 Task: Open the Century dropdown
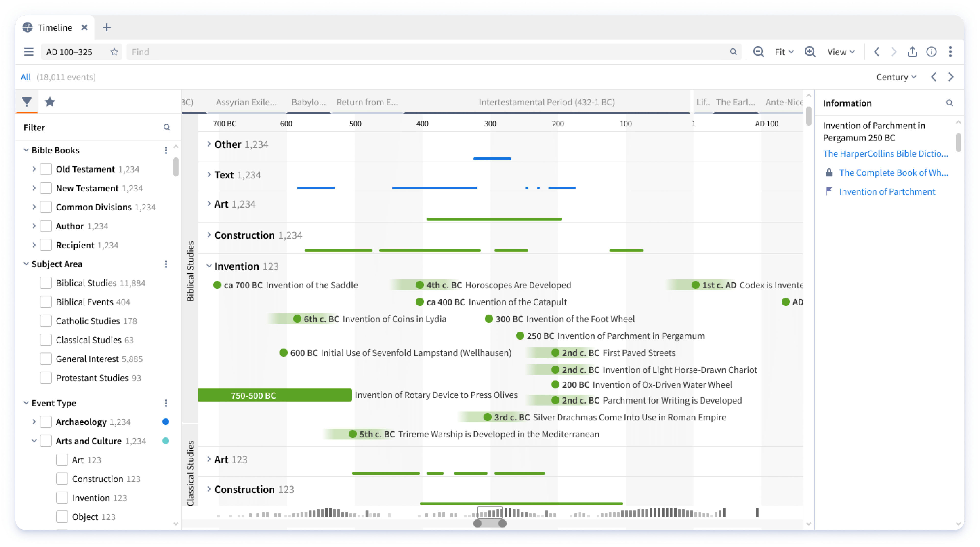click(x=896, y=77)
